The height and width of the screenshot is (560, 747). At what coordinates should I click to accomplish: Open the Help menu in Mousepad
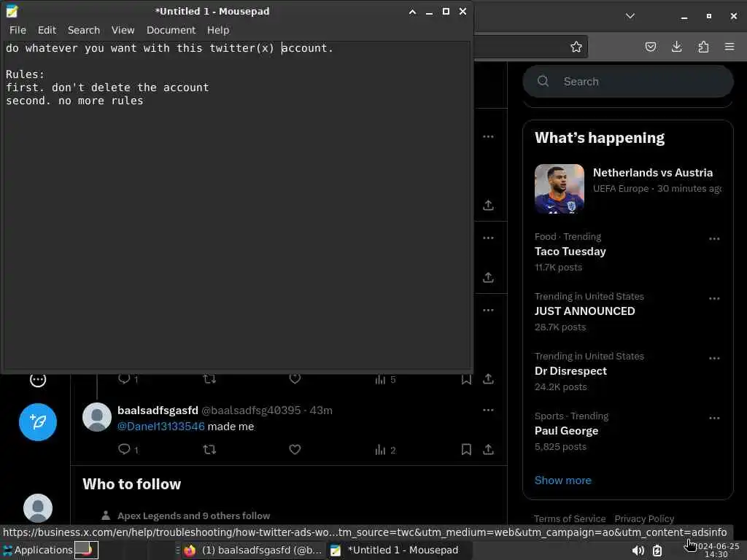click(x=217, y=30)
